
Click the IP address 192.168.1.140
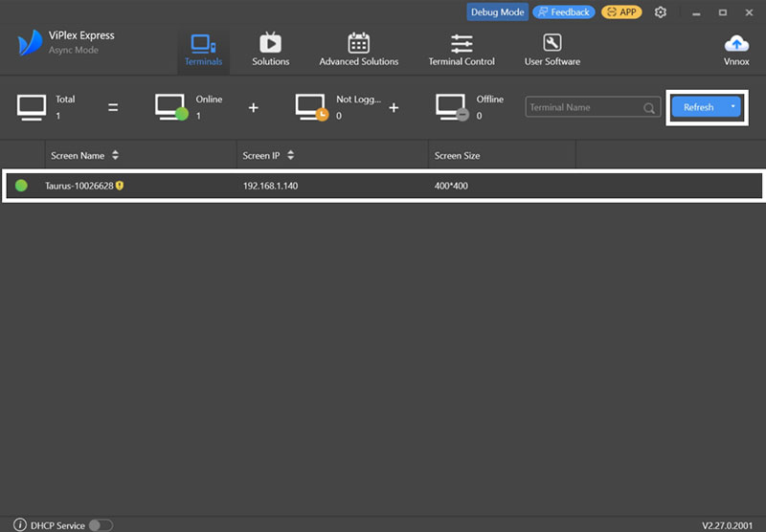[270, 186]
